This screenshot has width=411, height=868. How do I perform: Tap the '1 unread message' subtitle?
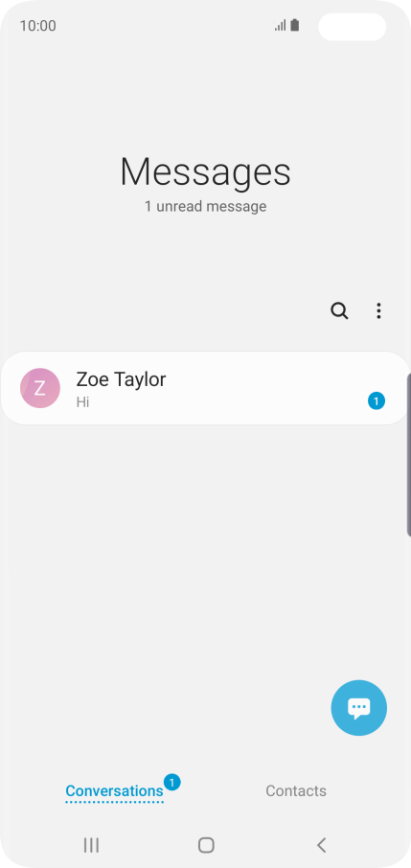(205, 207)
